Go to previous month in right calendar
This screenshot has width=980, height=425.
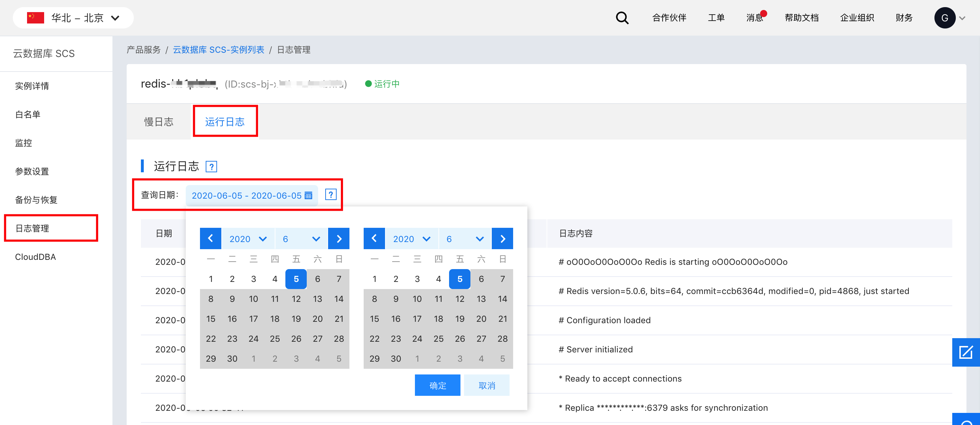click(374, 238)
